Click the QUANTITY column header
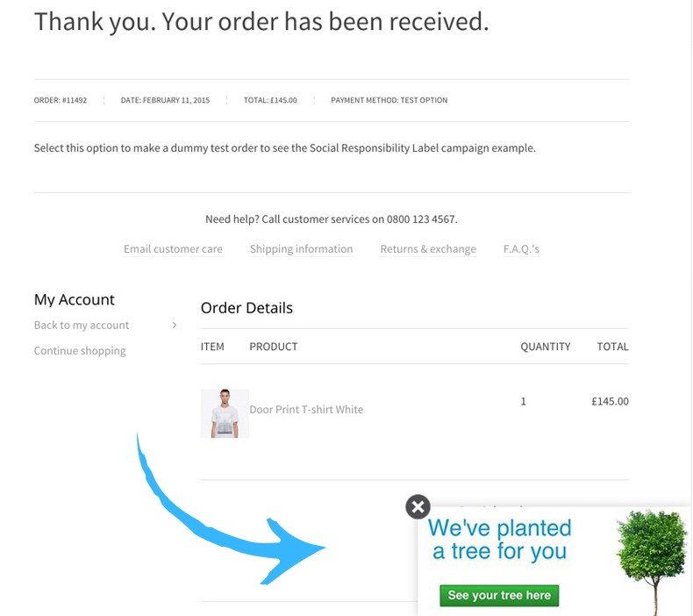Image resolution: width=693 pixels, height=616 pixels. coord(545,347)
